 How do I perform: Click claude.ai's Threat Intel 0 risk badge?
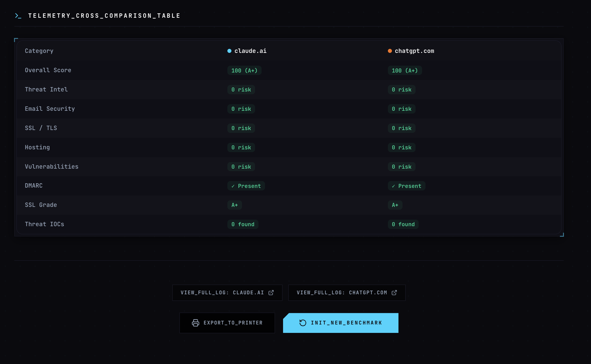click(241, 90)
